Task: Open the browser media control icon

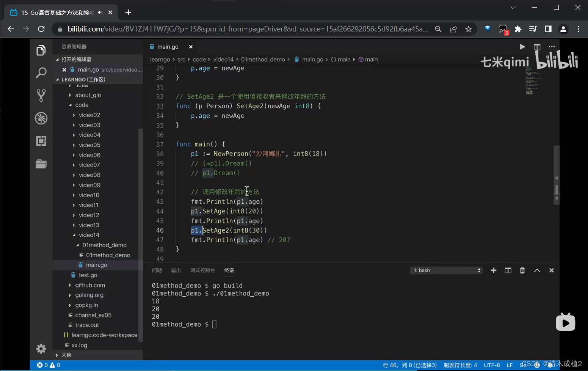Action: (x=533, y=29)
